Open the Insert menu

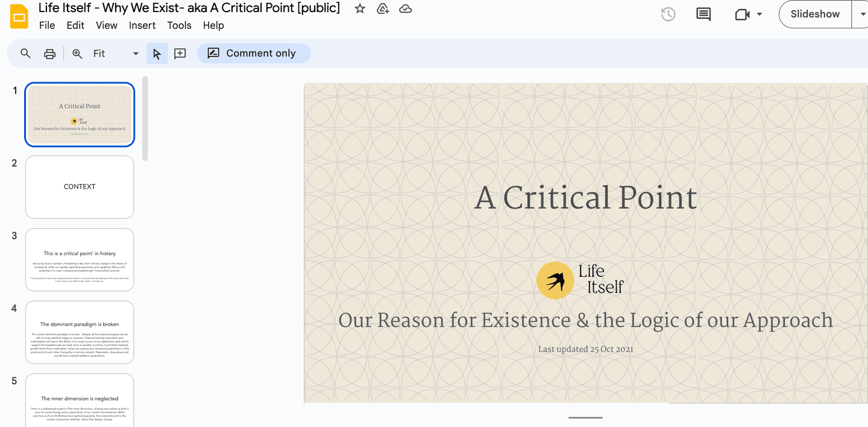[x=142, y=25]
